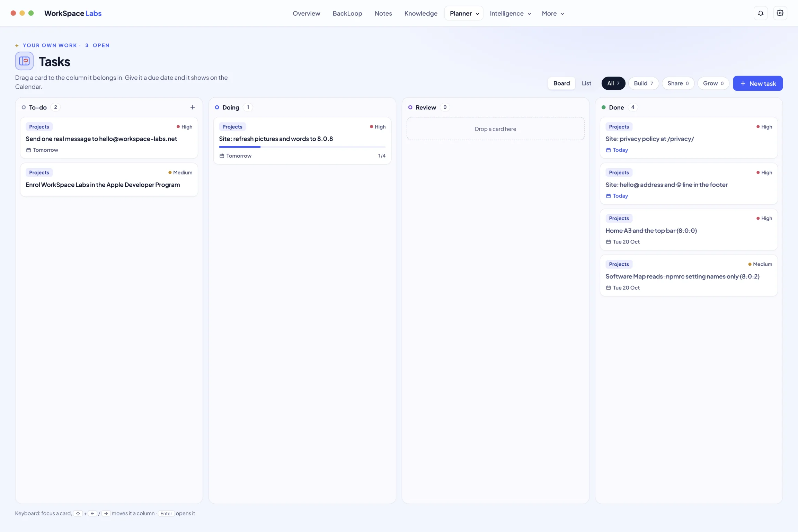Click the To-do column status circle
The image size is (798, 532).
pos(24,107)
